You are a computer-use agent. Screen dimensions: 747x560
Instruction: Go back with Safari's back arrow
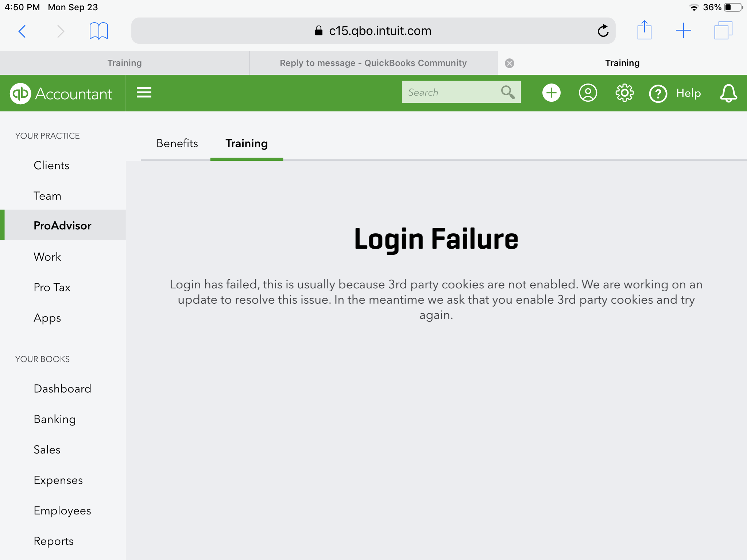[x=22, y=31]
